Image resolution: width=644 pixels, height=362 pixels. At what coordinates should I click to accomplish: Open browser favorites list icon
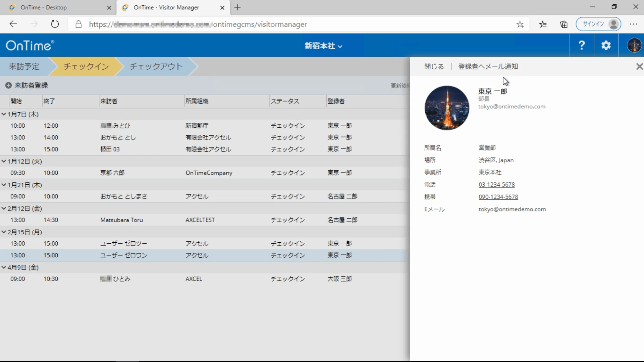(x=543, y=24)
